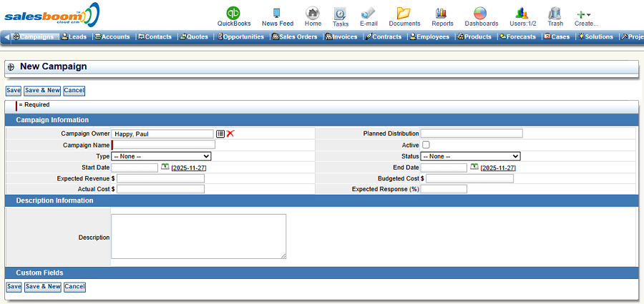This screenshot has width=644, height=304.
Task: Switch to the Invoices tab
Action: (341, 37)
